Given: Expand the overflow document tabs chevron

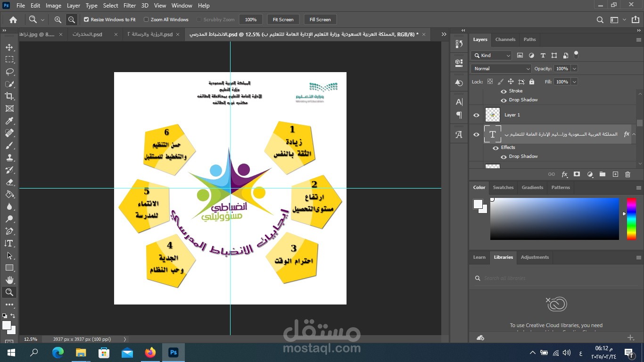Looking at the screenshot, I should pyautogui.click(x=444, y=34).
